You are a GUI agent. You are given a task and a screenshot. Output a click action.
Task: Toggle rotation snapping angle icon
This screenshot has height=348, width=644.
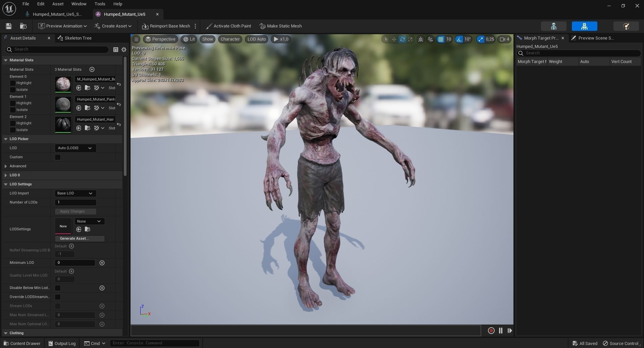[x=459, y=39]
